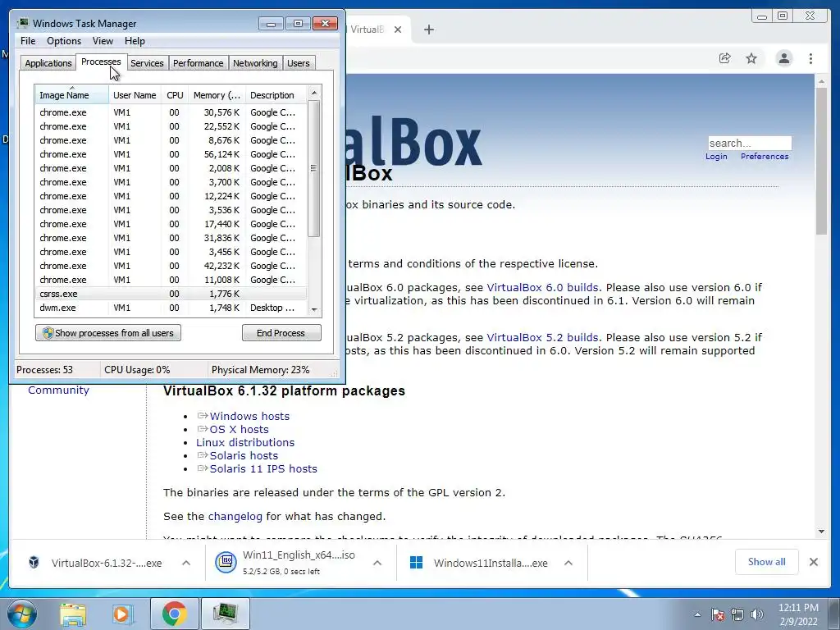Viewport: 840px width, 630px height.
Task: Sort processes by User Name column
Action: pyautogui.click(x=135, y=95)
